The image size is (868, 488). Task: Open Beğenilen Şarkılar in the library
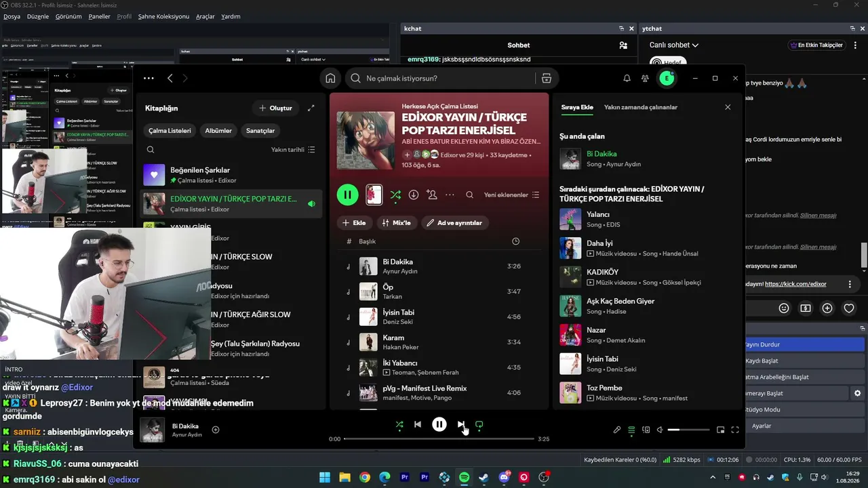pyautogui.click(x=232, y=175)
